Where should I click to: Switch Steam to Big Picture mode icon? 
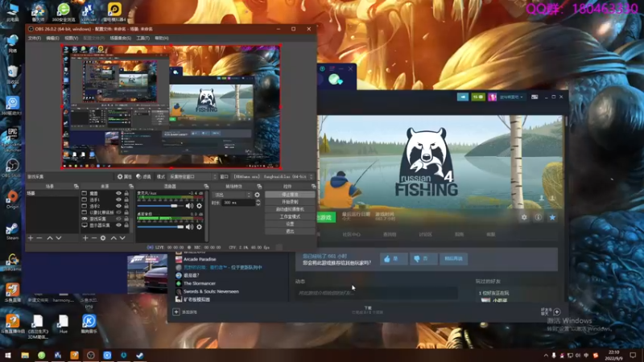point(535,97)
